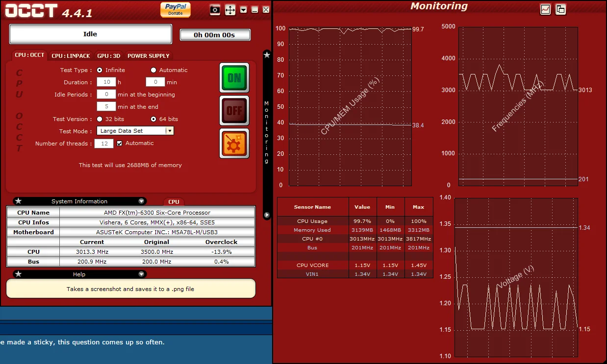The width and height of the screenshot is (607, 364).
Task: Open the title bar down-arrow menu
Action: [x=244, y=10]
